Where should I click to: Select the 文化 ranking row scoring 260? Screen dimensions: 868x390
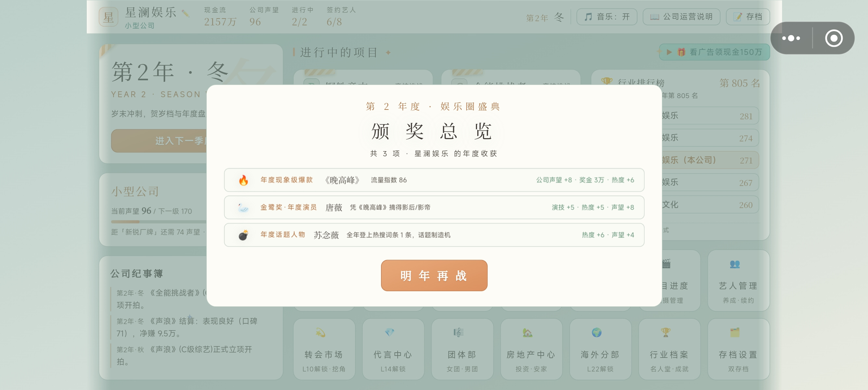[x=710, y=205]
